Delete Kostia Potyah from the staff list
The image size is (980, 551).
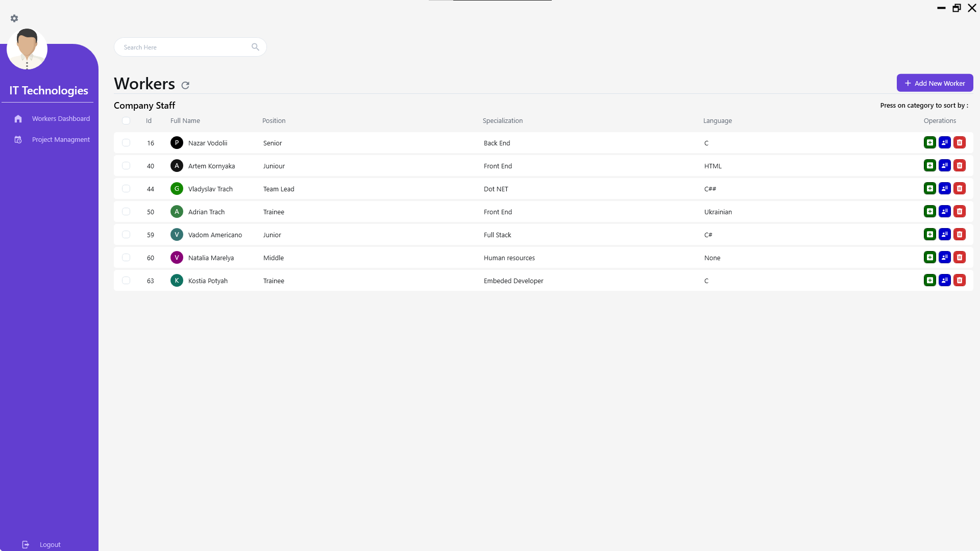coord(960,280)
